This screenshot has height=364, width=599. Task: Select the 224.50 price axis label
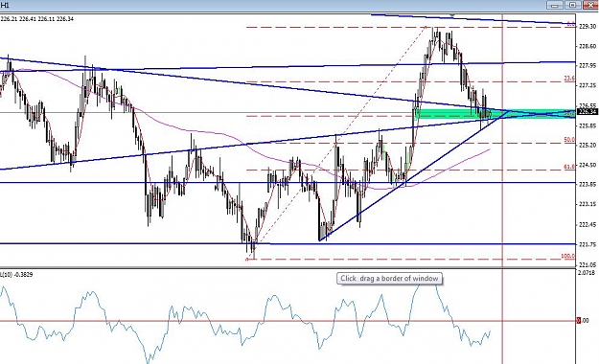click(x=587, y=165)
